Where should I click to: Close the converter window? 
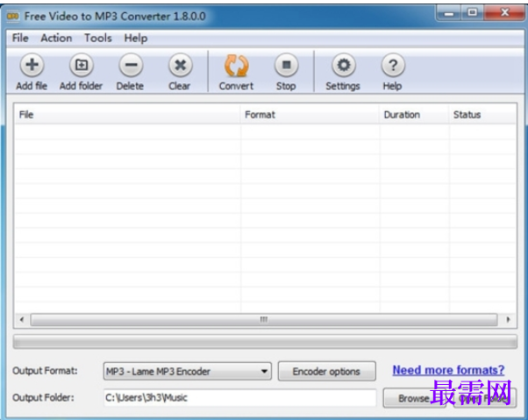tap(505, 13)
